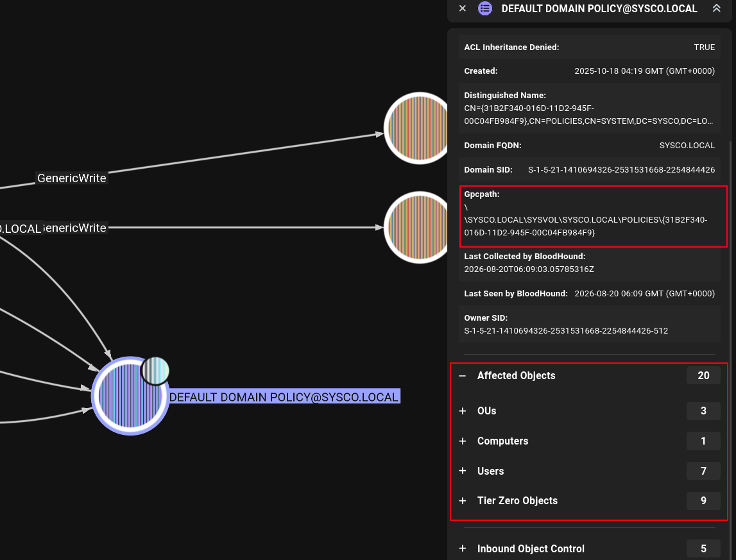Expand the OUs section
736x560 pixels.
point(463,411)
